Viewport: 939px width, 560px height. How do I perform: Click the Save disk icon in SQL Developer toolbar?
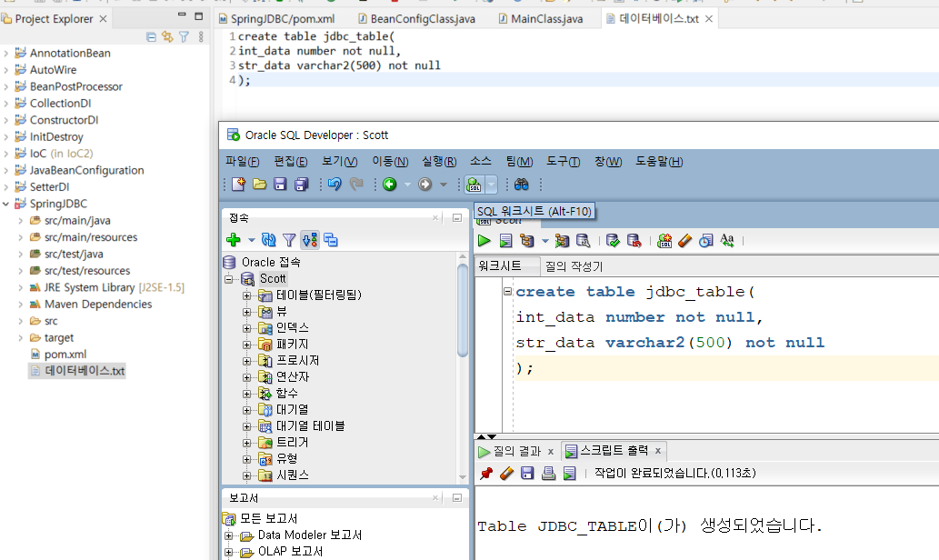[x=280, y=185]
